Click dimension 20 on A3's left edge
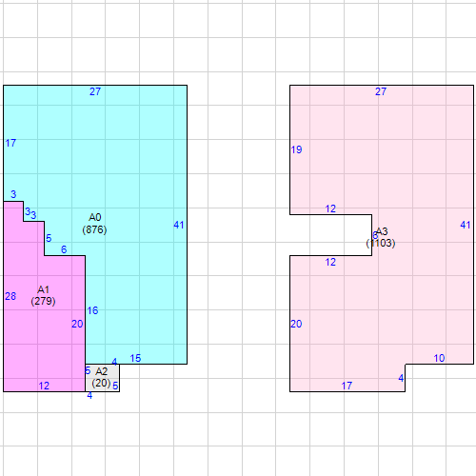This screenshot has width=476, height=476. pos(296,324)
